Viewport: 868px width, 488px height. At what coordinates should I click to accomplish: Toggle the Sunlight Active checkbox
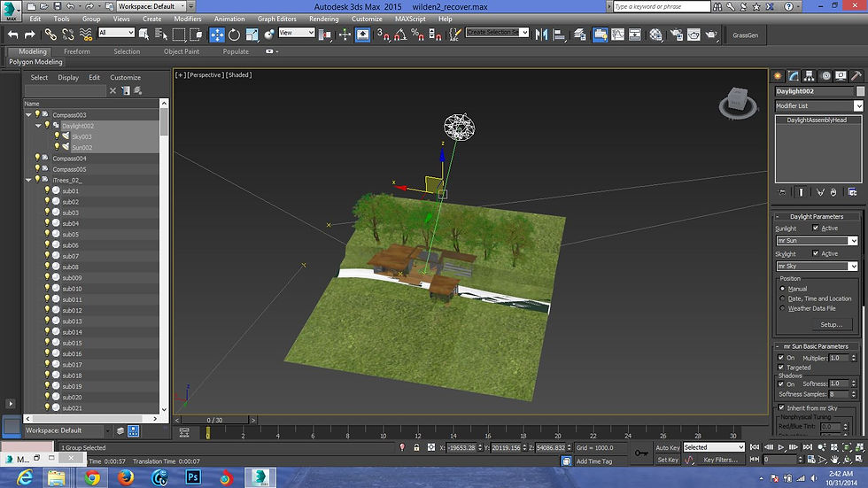(x=816, y=229)
